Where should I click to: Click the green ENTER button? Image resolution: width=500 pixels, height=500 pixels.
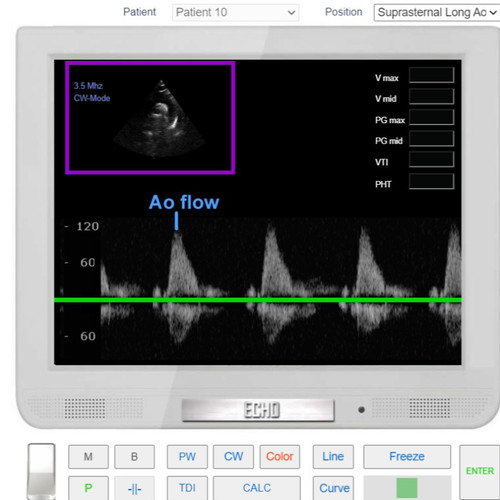[x=480, y=472]
